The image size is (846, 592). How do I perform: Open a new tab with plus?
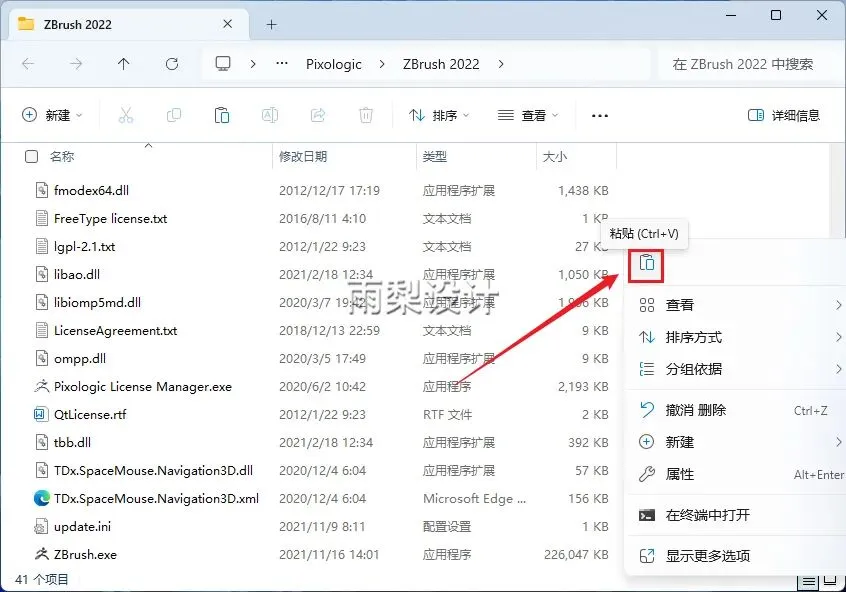point(271,24)
